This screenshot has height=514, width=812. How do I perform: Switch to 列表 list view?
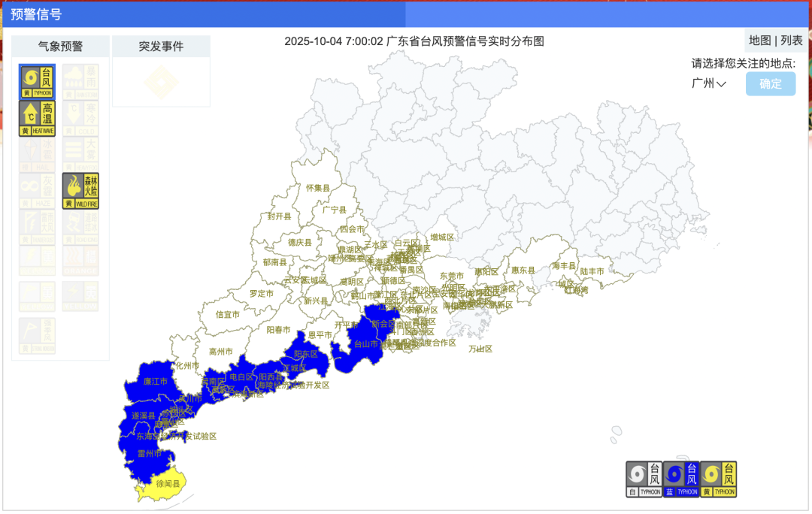(792, 41)
